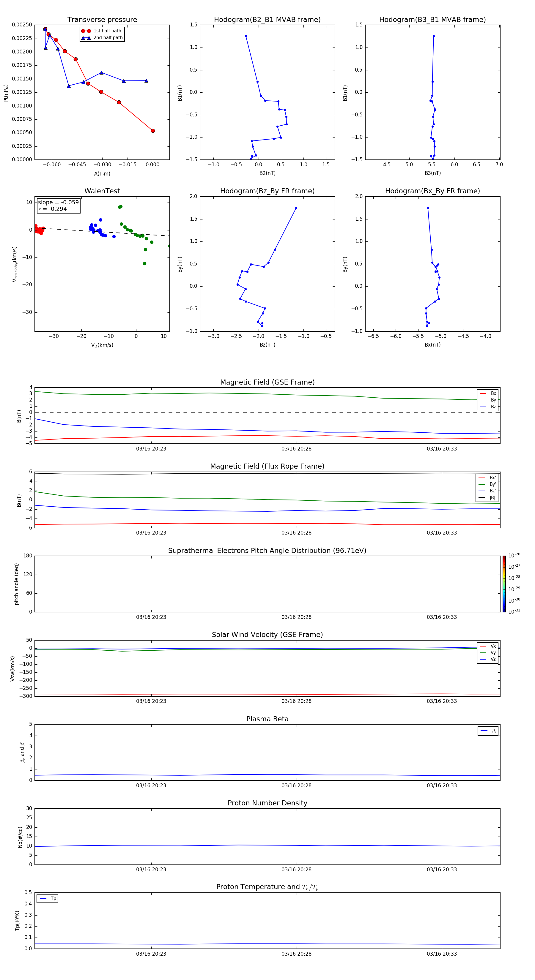Click the 'pitch angle (deg)' axis label

point(16,584)
